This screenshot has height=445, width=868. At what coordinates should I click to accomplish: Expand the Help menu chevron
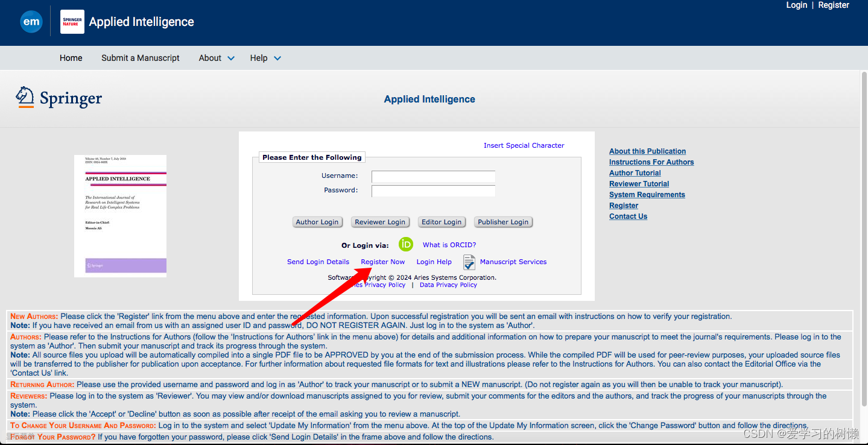pos(277,58)
